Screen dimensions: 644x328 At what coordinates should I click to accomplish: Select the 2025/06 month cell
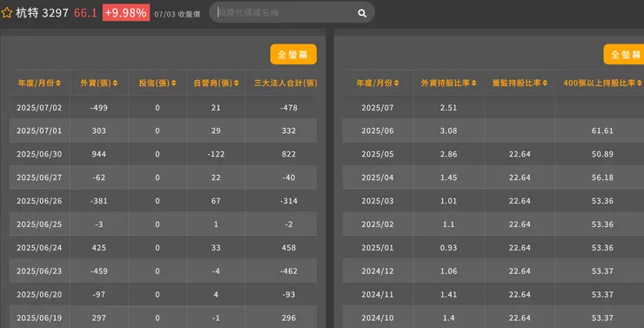click(x=378, y=131)
